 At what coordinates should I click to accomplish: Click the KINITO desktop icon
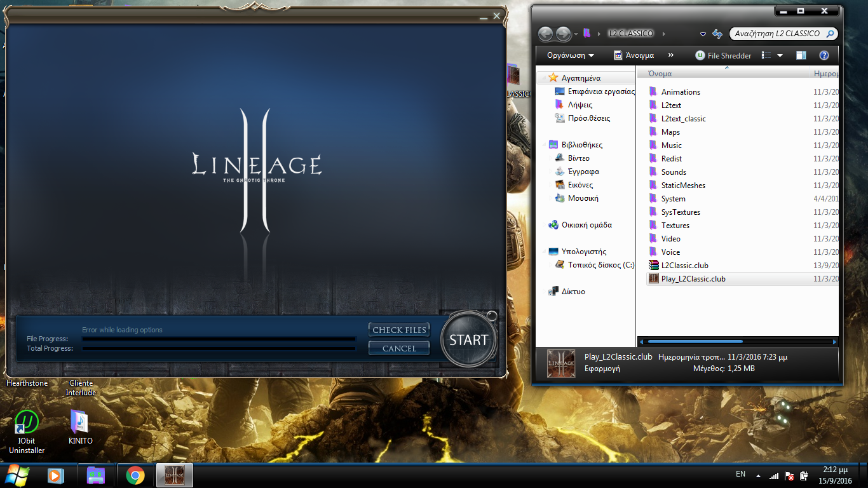[80, 427]
